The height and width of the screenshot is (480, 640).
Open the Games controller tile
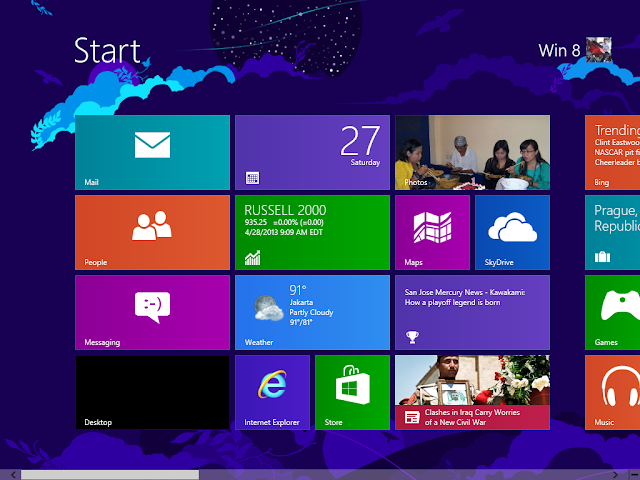click(612, 312)
